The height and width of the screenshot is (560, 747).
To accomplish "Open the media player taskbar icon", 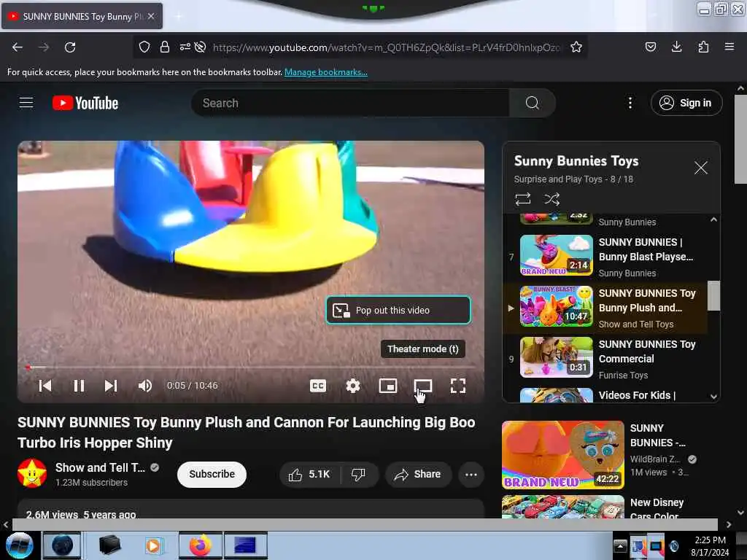I will (x=153, y=545).
